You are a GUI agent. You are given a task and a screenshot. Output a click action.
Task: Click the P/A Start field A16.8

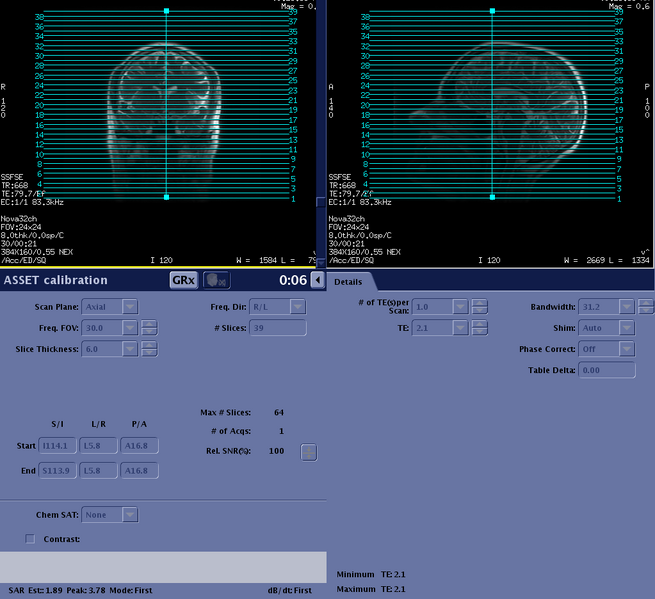point(139,446)
